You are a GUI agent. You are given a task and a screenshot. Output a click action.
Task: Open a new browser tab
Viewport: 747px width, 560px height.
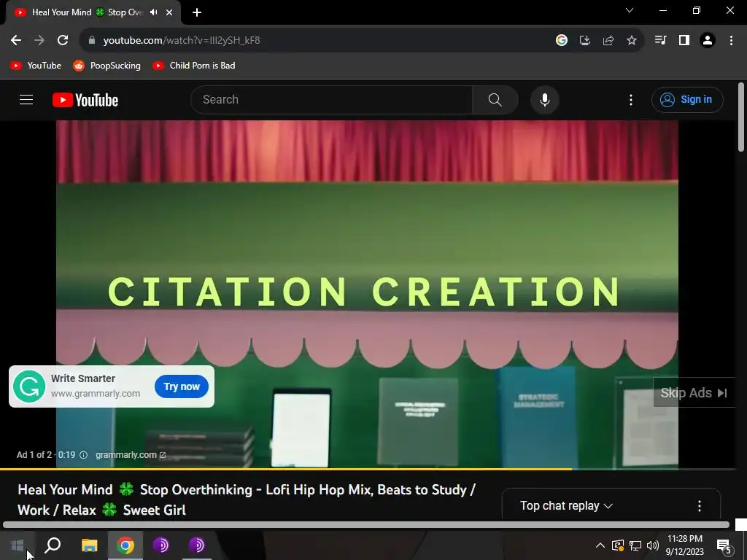point(197,12)
